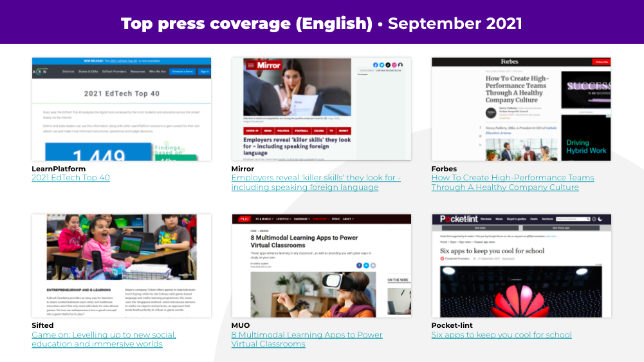Open LearnPlatform Resources nav item
Image resolution: width=644 pixels, height=362 pixels.
(x=138, y=71)
